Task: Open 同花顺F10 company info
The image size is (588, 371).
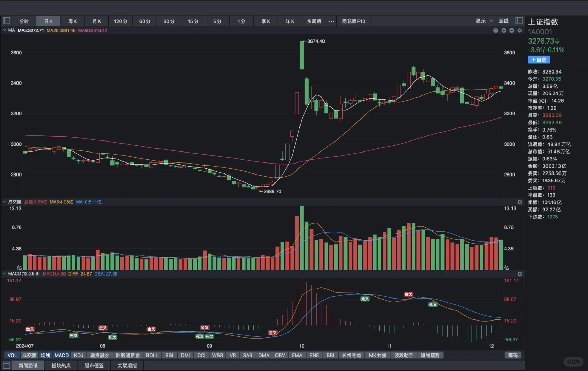Action: point(353,21)
